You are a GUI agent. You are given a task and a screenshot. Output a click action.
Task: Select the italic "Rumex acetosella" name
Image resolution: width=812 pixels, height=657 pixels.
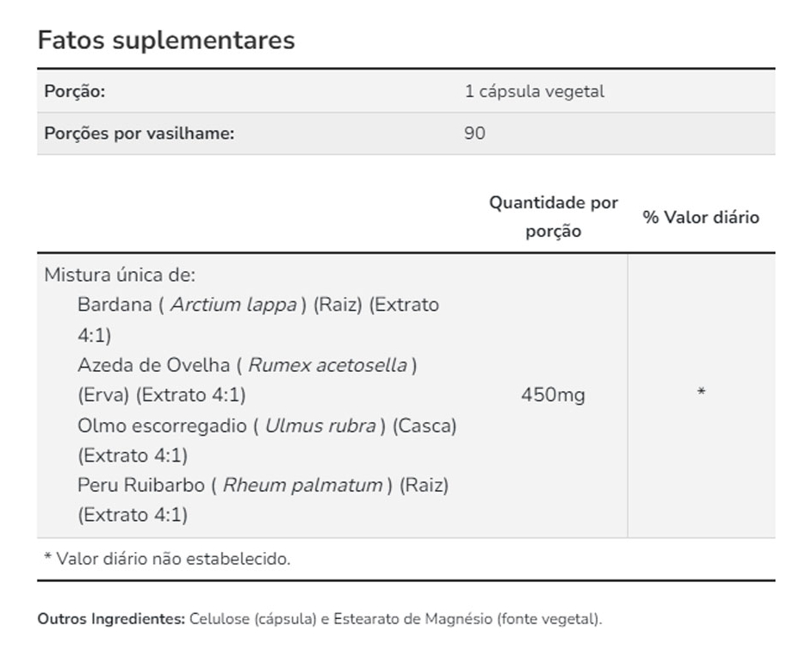coord(327,365)
